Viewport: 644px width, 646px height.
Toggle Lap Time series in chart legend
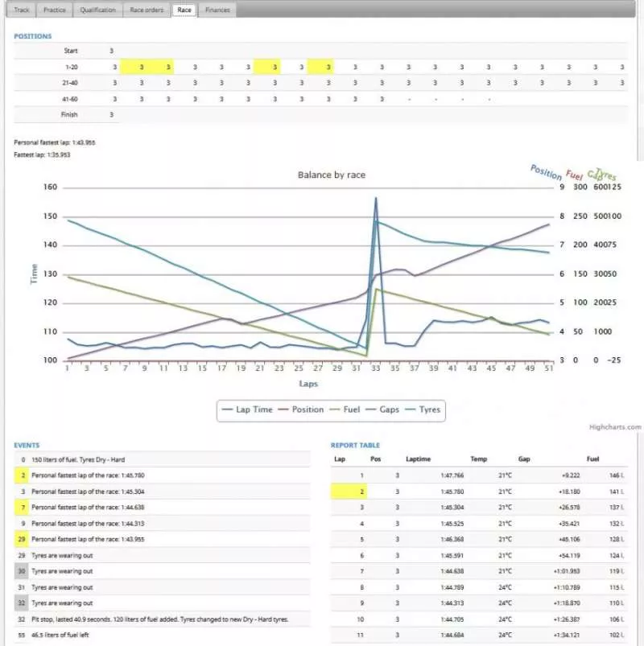[248, 409]
